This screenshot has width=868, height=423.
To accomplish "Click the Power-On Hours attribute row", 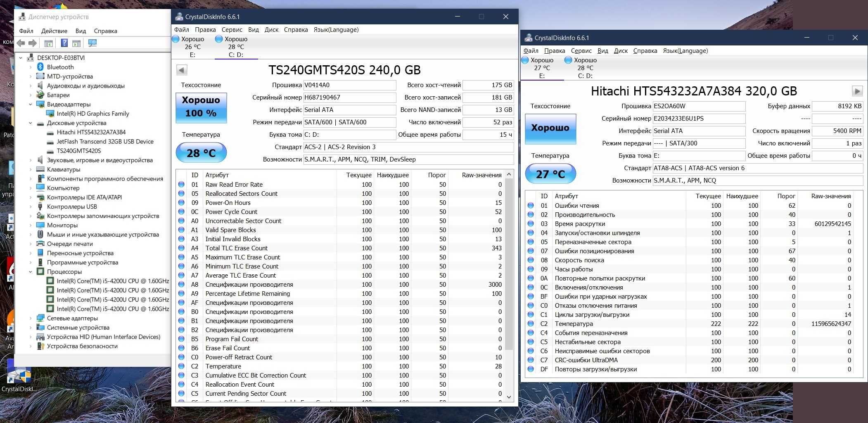I will (x=340, y=203).
